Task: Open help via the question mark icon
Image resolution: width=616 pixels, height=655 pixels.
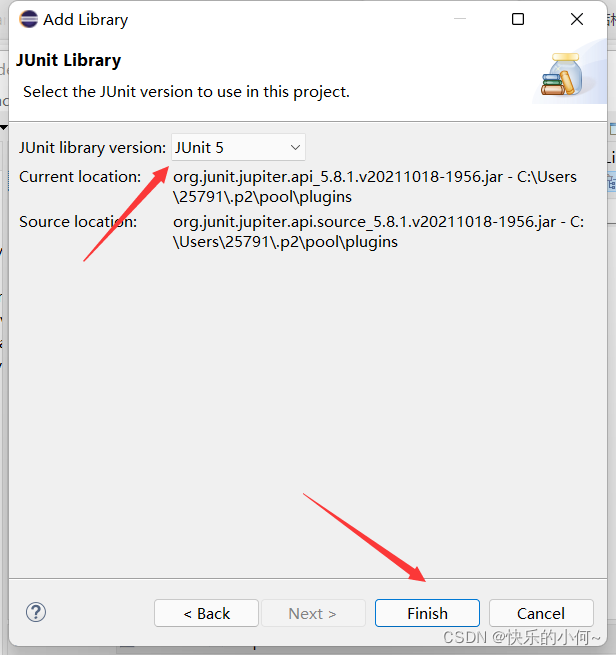Action: tap(36, 612)
